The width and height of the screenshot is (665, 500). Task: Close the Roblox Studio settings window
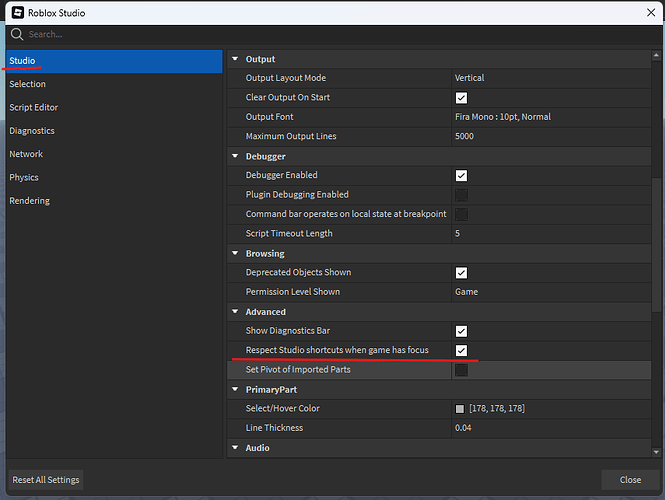[x=651, y=13]
